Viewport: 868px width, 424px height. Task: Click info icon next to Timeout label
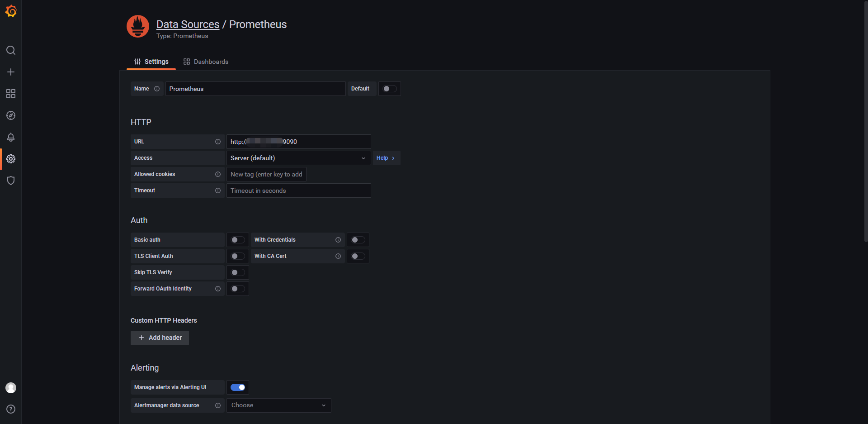coord(218,191)
